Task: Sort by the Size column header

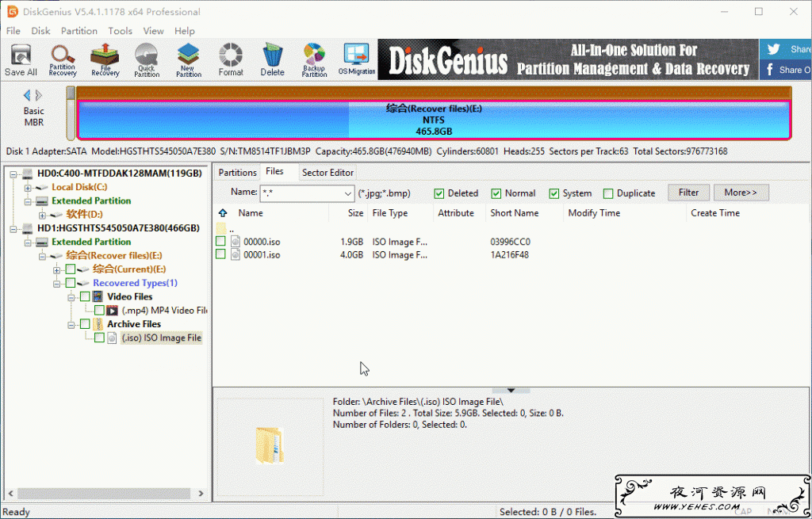Action: (x=349, y=212)
